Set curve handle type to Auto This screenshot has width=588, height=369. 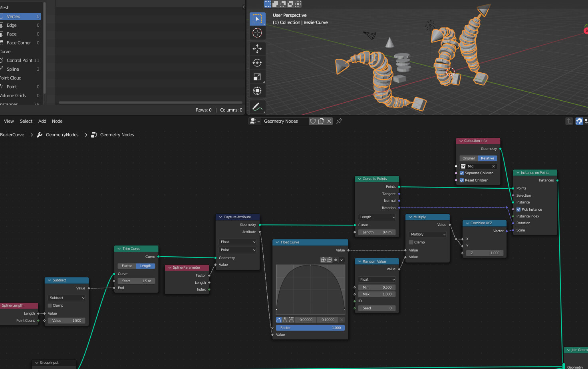tap(279, 320)
